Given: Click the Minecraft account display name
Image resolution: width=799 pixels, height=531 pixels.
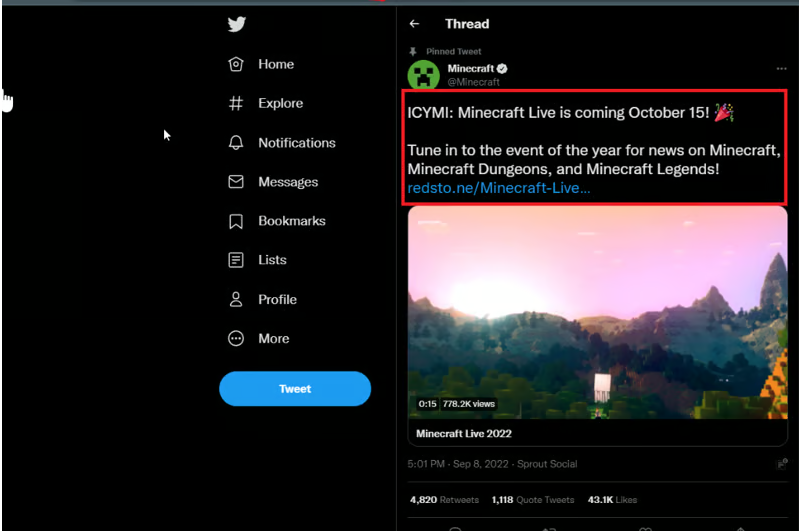Looking at the screenshot, I should (x=471, y=68).
